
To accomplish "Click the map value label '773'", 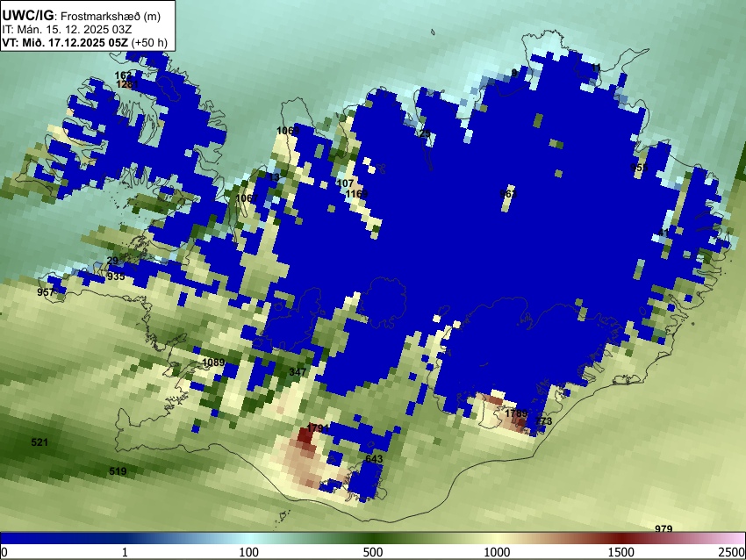I will (543, 421).
